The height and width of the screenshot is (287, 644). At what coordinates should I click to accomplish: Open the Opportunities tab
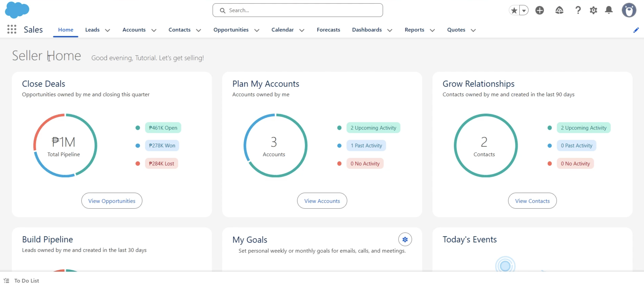(x=231, y=30)
